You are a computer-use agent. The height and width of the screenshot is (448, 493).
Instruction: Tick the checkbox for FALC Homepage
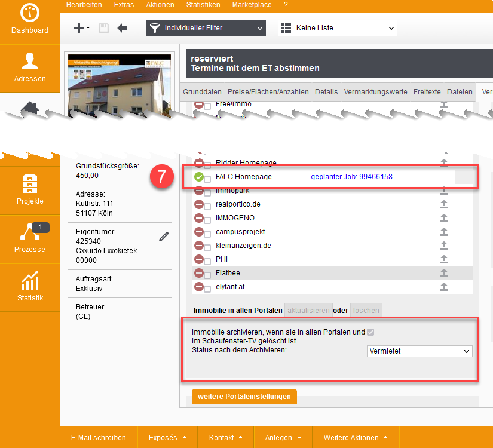pos(207,178)
